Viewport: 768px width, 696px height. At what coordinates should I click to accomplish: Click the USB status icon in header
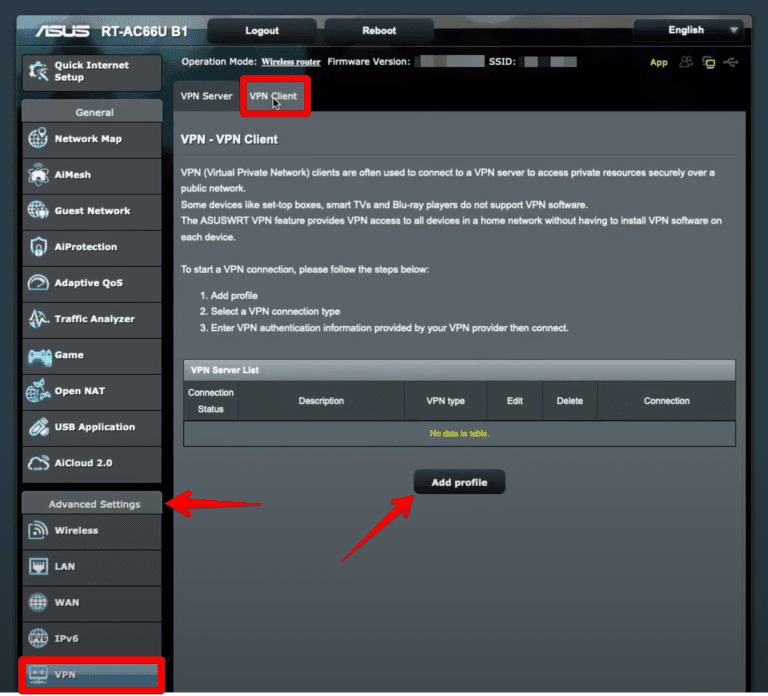pyautogui.click(x=732, y=62)
